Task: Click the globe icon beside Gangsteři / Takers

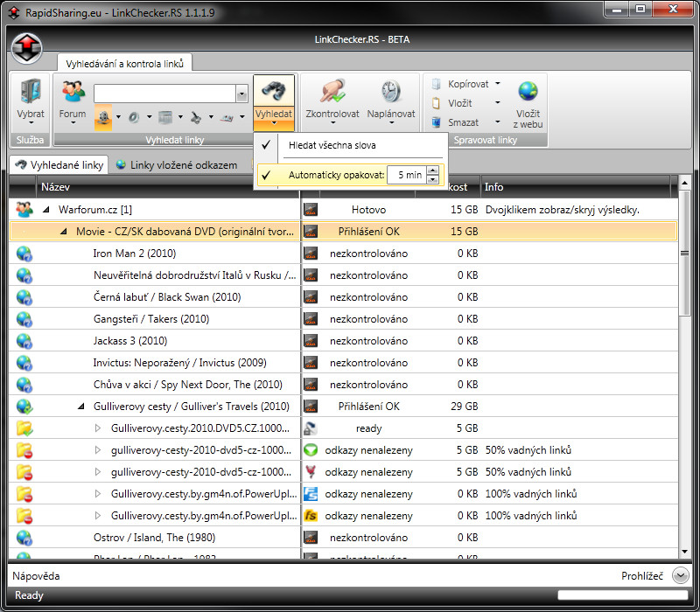Action: click(24, 319)
